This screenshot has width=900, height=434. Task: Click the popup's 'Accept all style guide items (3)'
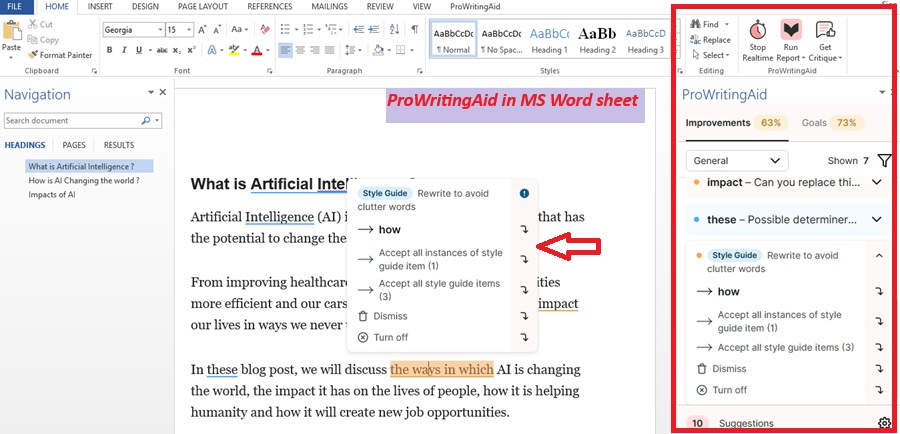point(439,290)
